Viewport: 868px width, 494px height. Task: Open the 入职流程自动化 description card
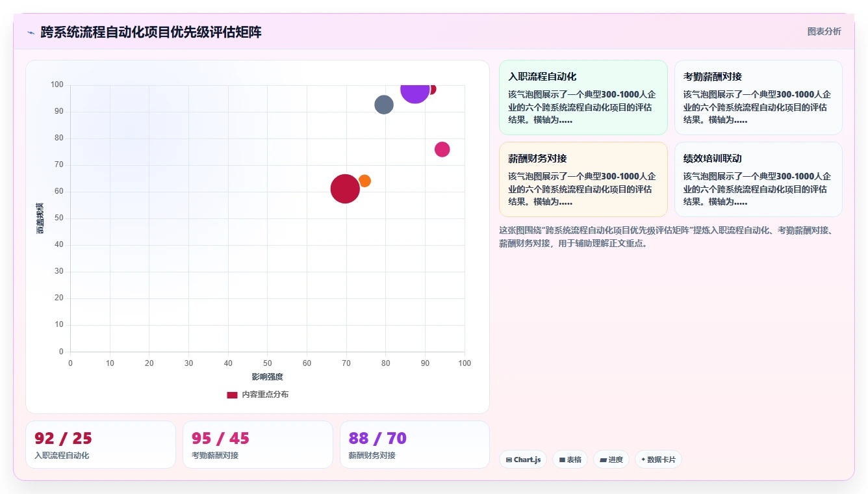(x=583, y=97)
